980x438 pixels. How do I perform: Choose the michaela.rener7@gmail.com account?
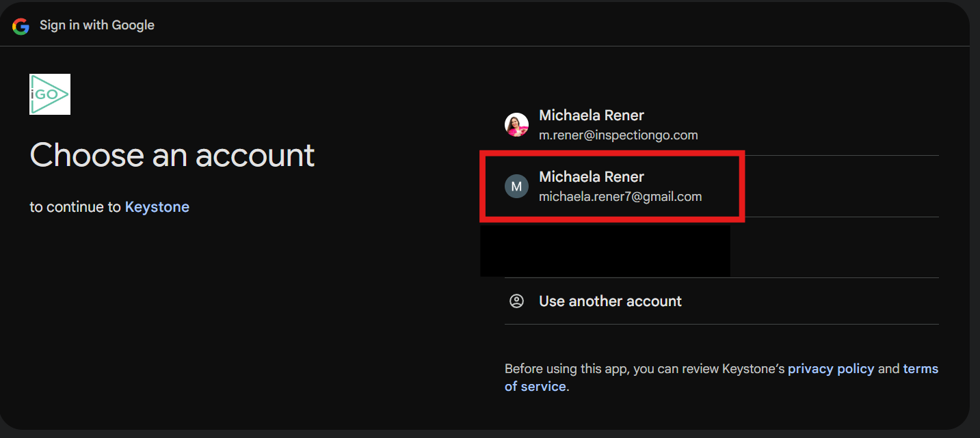[721, 187]
